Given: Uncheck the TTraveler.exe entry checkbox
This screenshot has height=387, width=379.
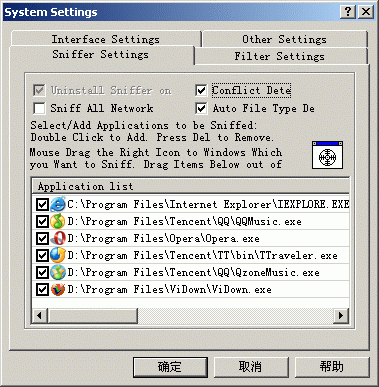Looking at the screenshot, I should [42, 255].
